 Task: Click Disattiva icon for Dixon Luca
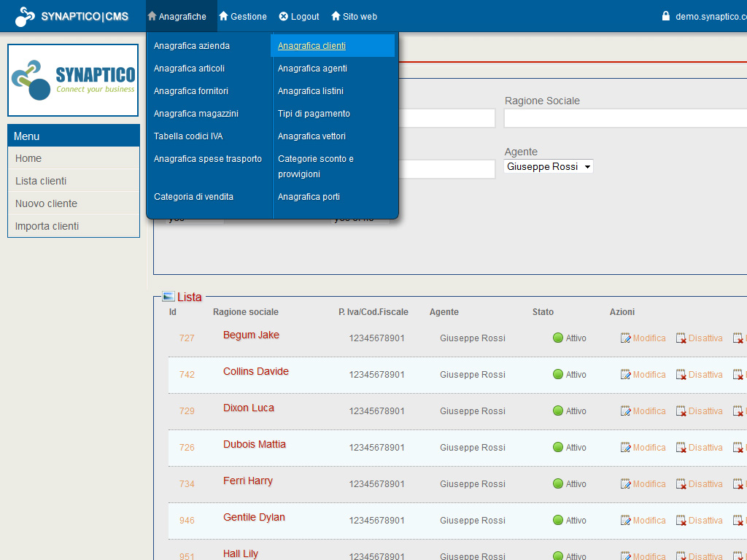point(681,411)
